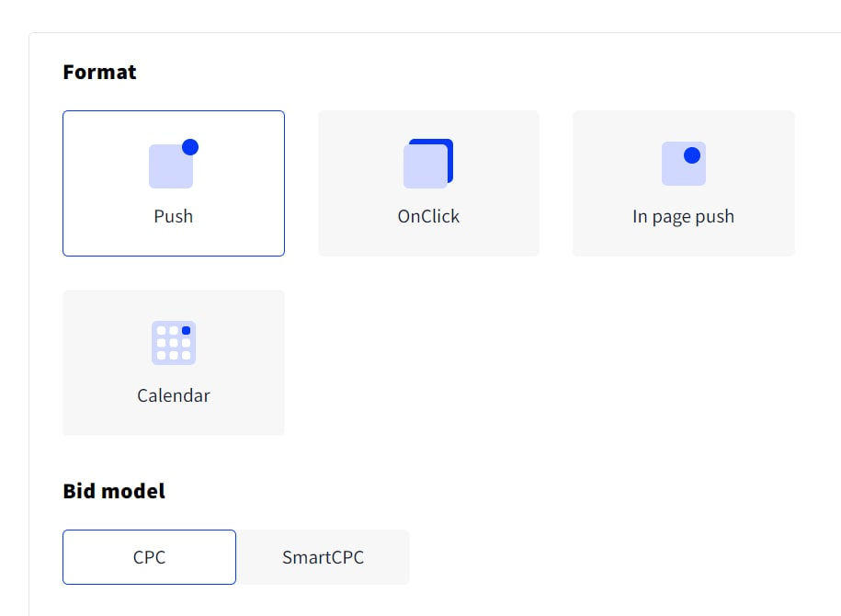Click the In page push icon
841x616 pixels.
(683, 164)
